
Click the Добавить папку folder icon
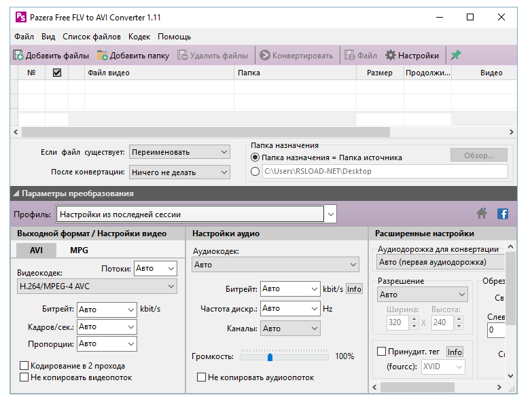coord(103,56)
